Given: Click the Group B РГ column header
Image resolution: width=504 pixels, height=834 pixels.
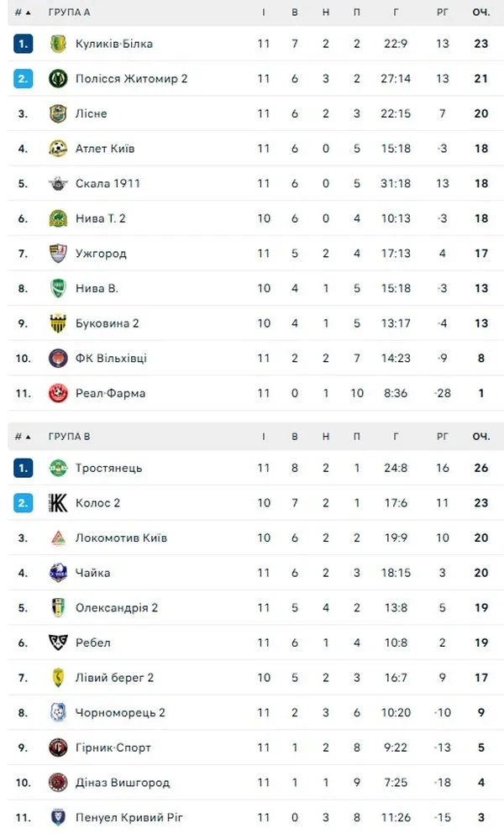Looking at the screenshot, I should tap(443, 437).
